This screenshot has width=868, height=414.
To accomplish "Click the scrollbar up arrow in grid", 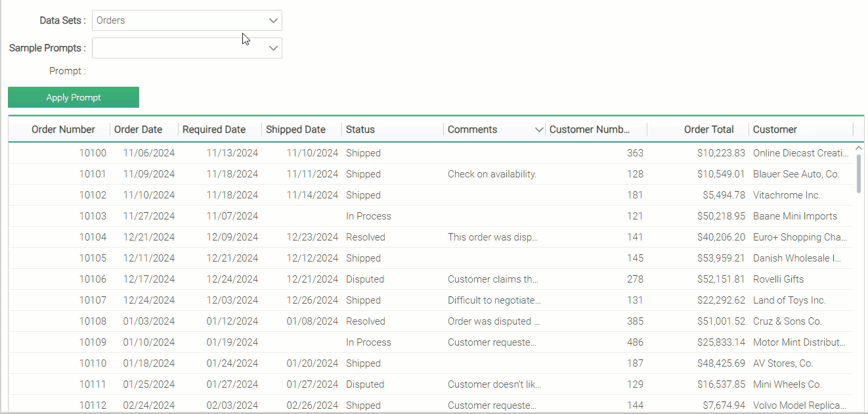I will pos(859,149).
